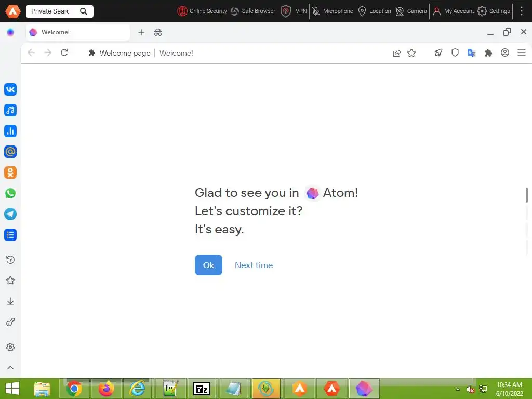Open Passwords key icon in sidebar
532x399 pixels.
[x=10, y=322]
